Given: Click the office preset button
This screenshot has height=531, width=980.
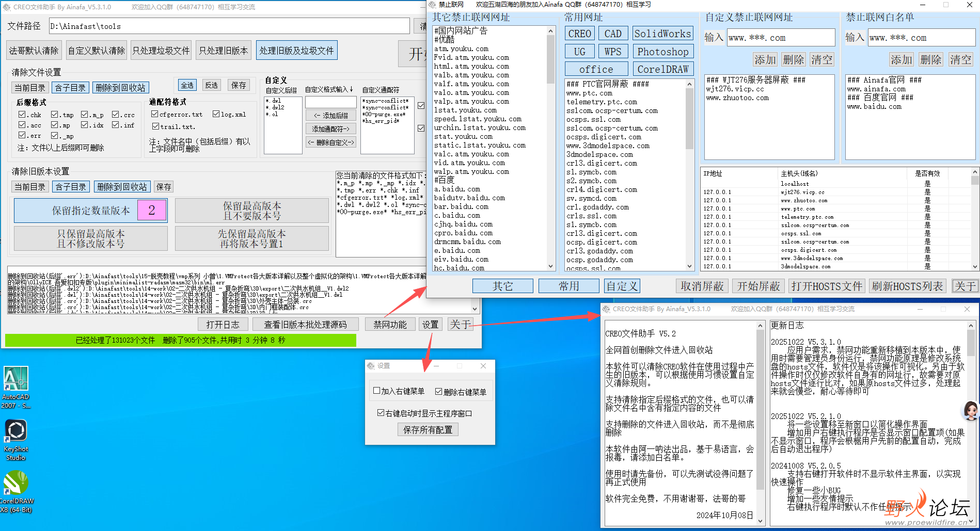Looking at the screenshot, I should (596, 69).
